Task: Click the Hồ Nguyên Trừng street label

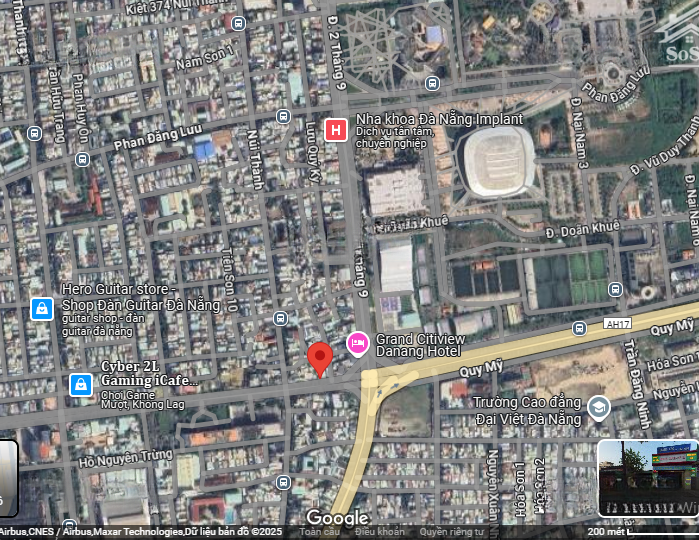Action: point(126,458)
